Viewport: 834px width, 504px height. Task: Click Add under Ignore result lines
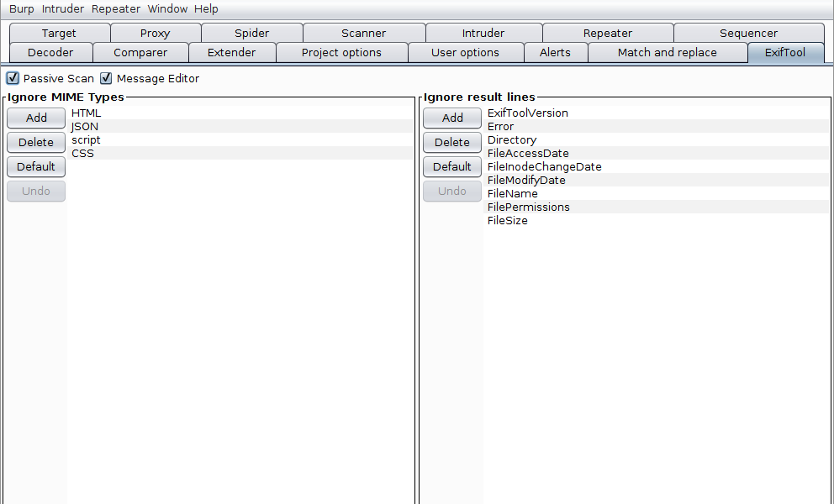pyautogui.click(x=452, y=118)
